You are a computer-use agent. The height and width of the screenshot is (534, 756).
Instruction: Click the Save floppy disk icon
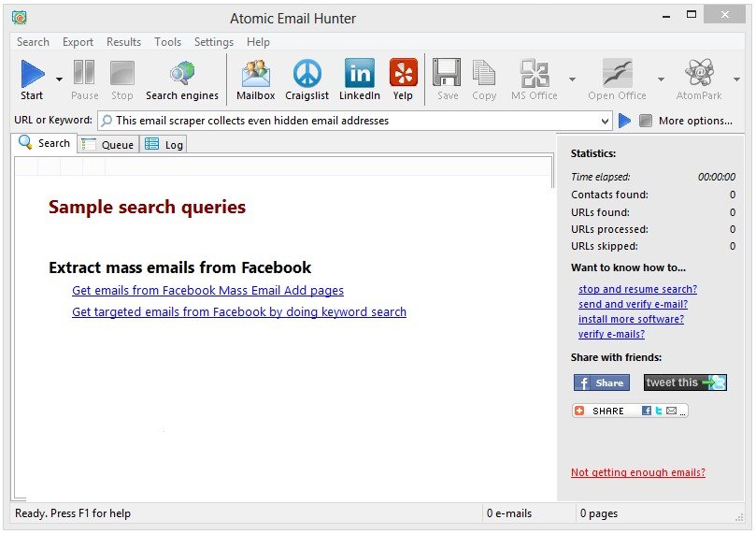(x=447, y=73)
